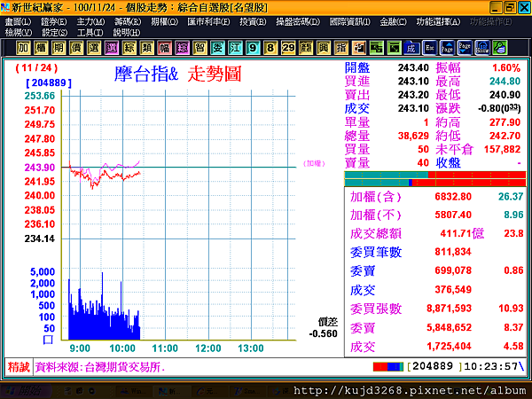Screen dimensions: 532x399
Task: Open the 主力(M) menu
Action: click(90, 22)
